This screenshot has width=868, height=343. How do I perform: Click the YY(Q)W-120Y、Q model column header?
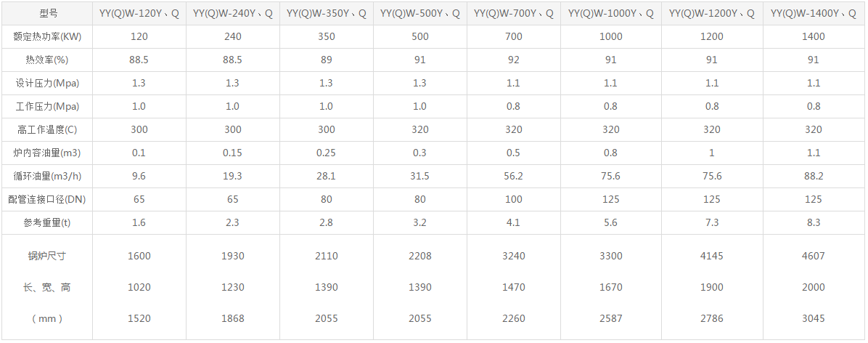[x=139, y=13]
